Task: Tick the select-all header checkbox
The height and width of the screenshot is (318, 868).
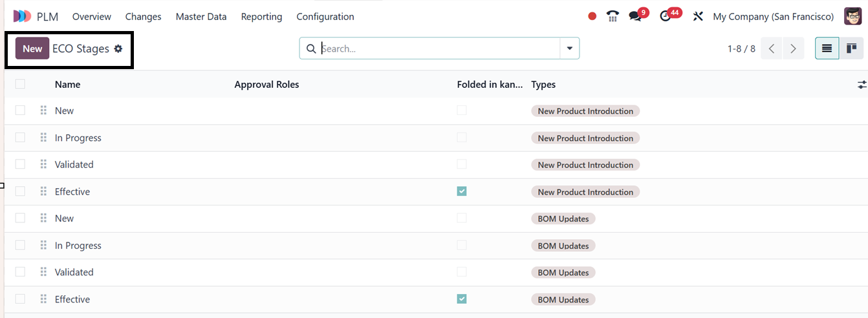Action: [20, 84]
